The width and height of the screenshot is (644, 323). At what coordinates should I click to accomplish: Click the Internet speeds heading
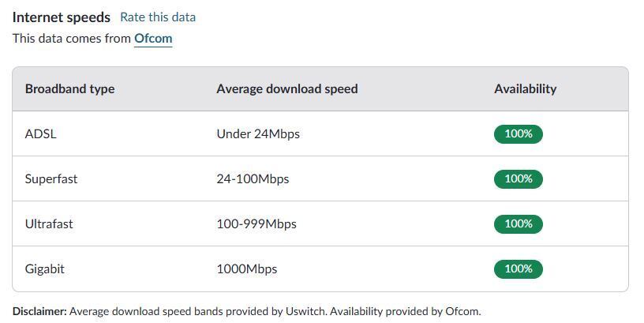tap(62, 17)
